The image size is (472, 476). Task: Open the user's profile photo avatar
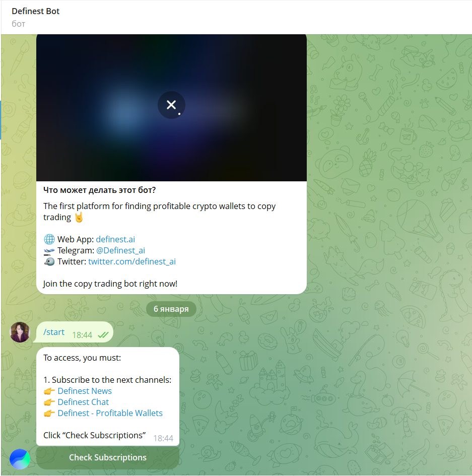(x=20, y=332)
